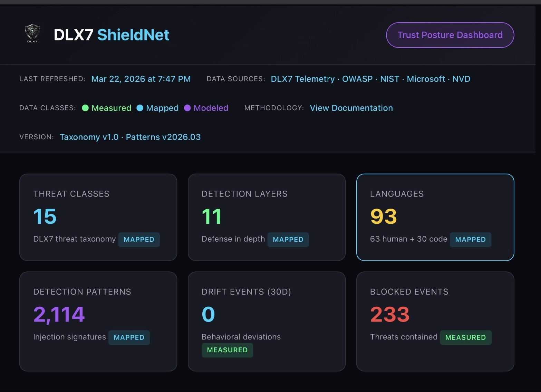
Task: Click the Mar 22, 2026 refresh timestamp
Action: pyautogui.click(x=141, y=79)
